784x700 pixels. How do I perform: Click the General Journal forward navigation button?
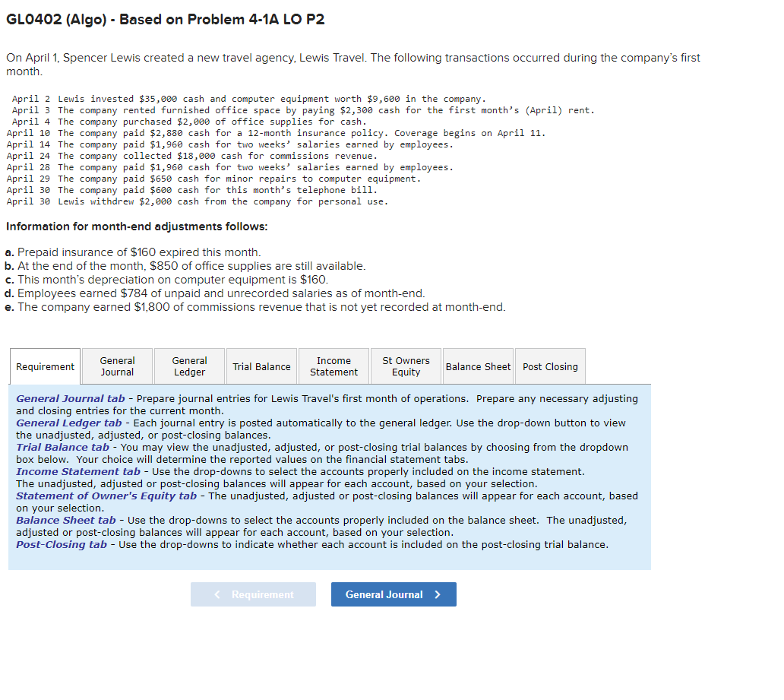[394, 594]
